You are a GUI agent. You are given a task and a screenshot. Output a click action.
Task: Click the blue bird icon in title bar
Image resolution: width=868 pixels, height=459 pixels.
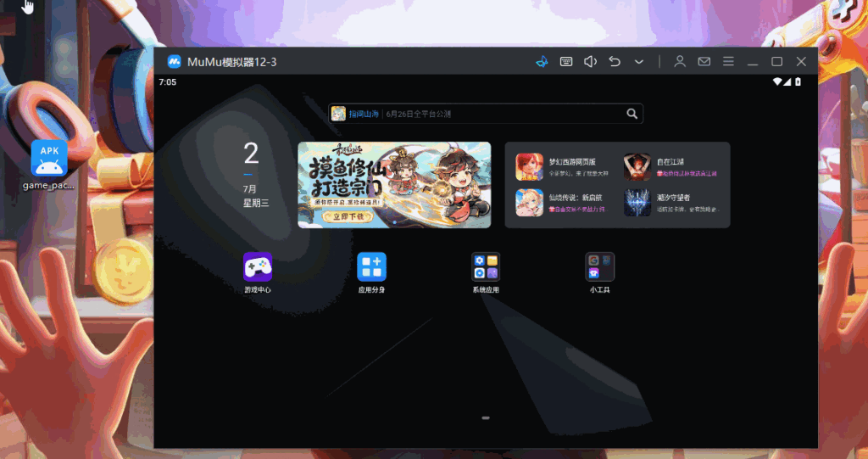pos(541,62)
